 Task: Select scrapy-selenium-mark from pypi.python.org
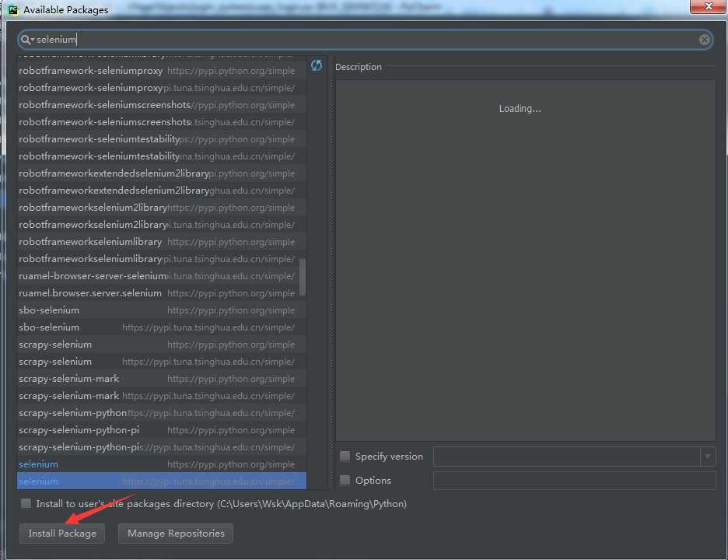click(162, 379)
